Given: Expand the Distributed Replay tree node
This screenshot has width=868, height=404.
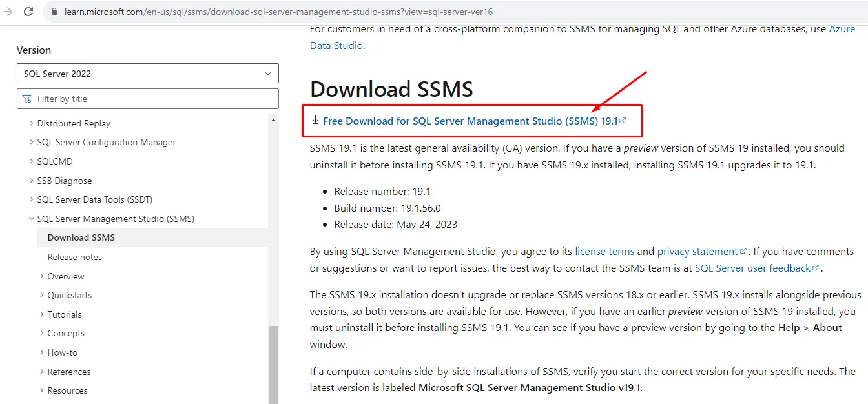Looking at the screenshot, I should click(x=32, y=123).
